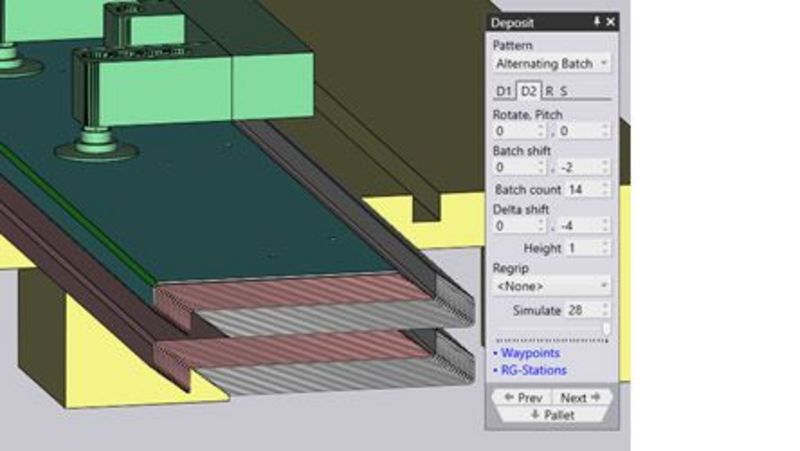
Task: Select the R tab
Action: (x=549, y=92)
